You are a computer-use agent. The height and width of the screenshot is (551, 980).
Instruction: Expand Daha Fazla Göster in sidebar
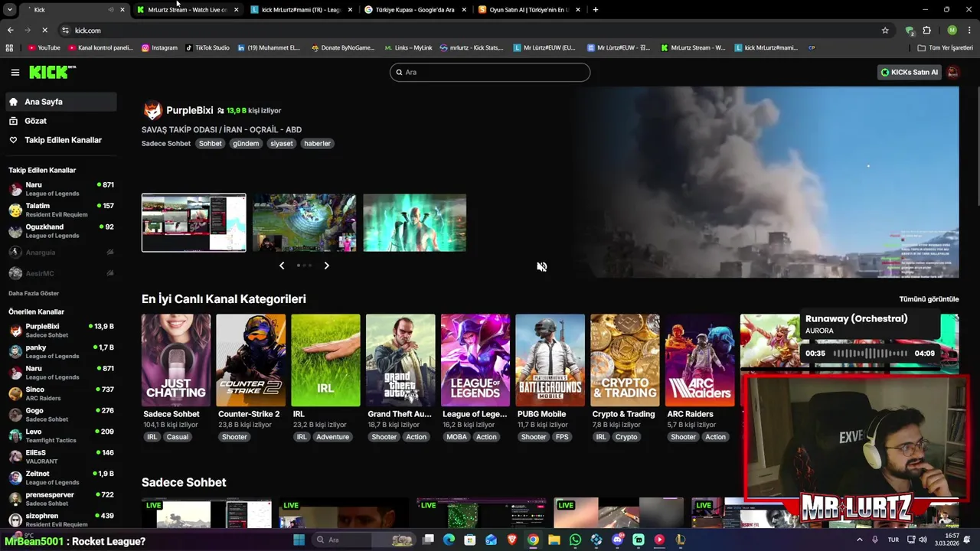click(34, 293)
